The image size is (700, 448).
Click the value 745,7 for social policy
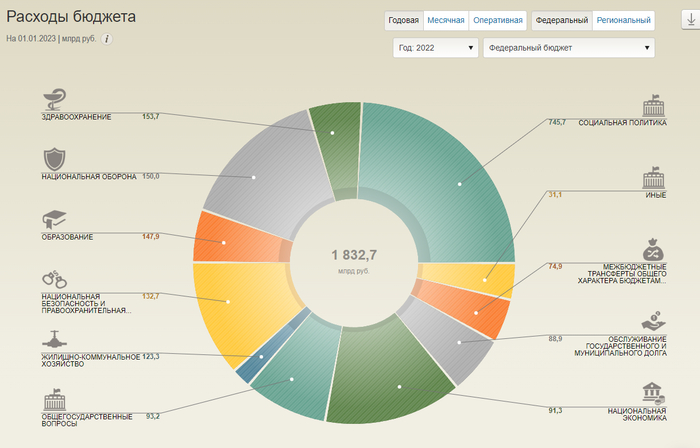coord(557,122)
